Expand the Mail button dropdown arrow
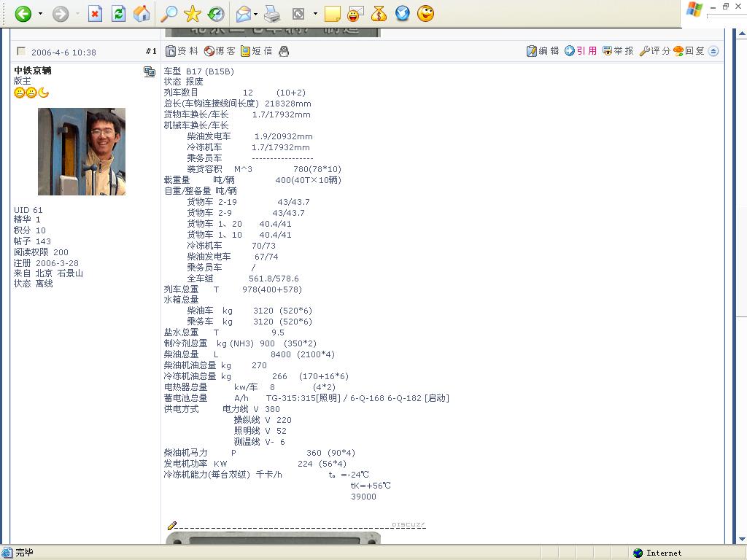747x560 pixels. click(256, 14)
